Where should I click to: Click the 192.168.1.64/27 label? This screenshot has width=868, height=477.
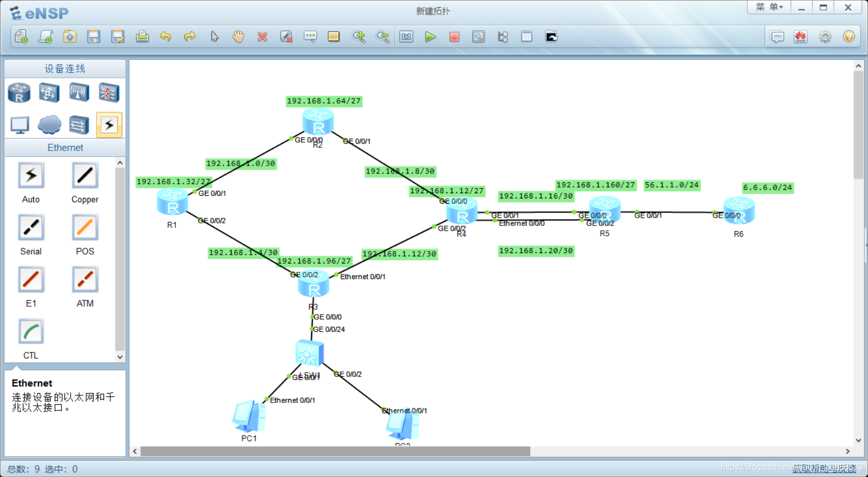(x=324, y=101)
